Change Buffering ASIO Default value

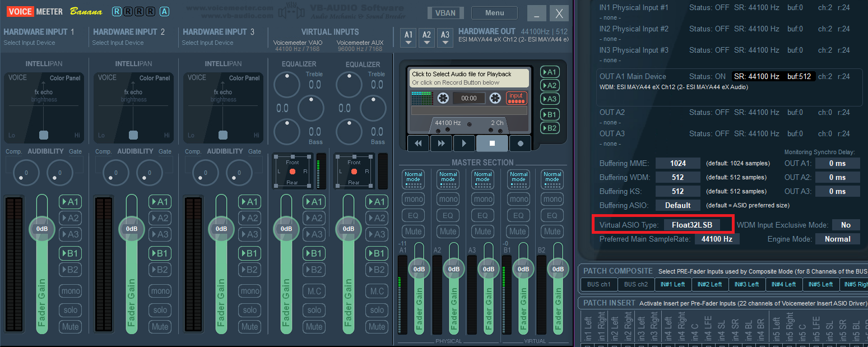point(678,205)
